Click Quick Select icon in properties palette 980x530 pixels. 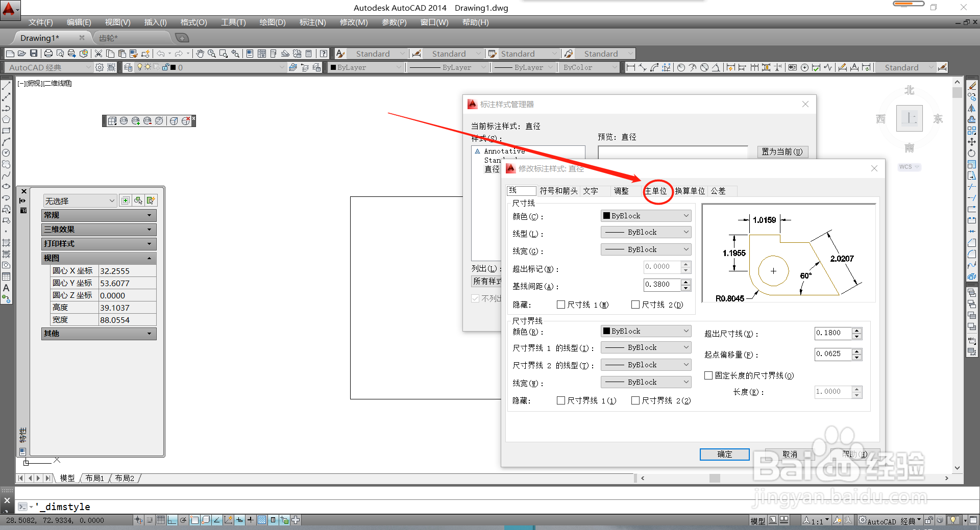tap(151, 200)
